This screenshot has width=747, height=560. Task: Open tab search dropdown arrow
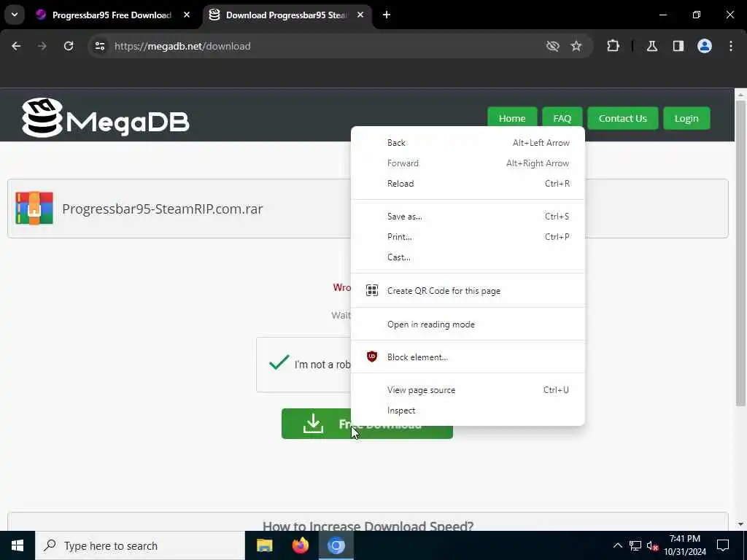coord(15,15)
